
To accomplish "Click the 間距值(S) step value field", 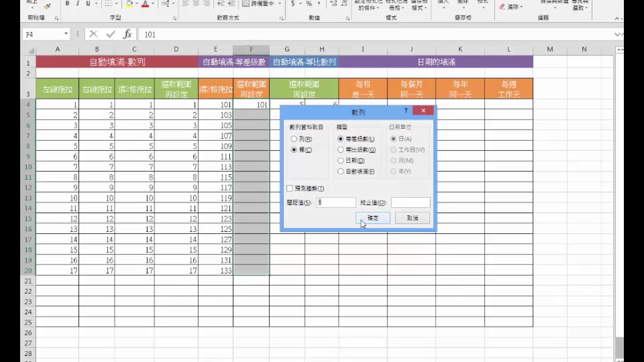I will pos(336,202).
